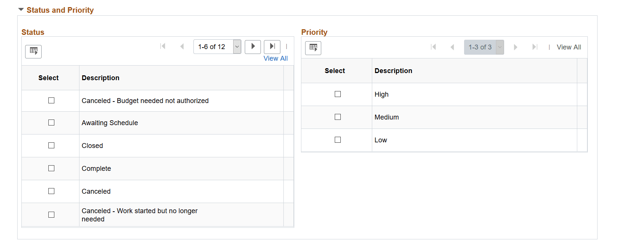The image size is (644, 251).
Task: Open Priority grid personalize icon
Action: pos(313,48)
